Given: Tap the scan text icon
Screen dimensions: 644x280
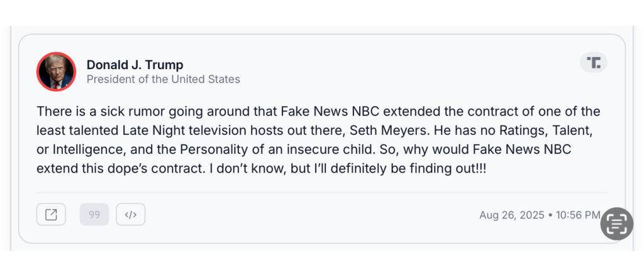Looking at the screenshot, I should click(616, 223).
